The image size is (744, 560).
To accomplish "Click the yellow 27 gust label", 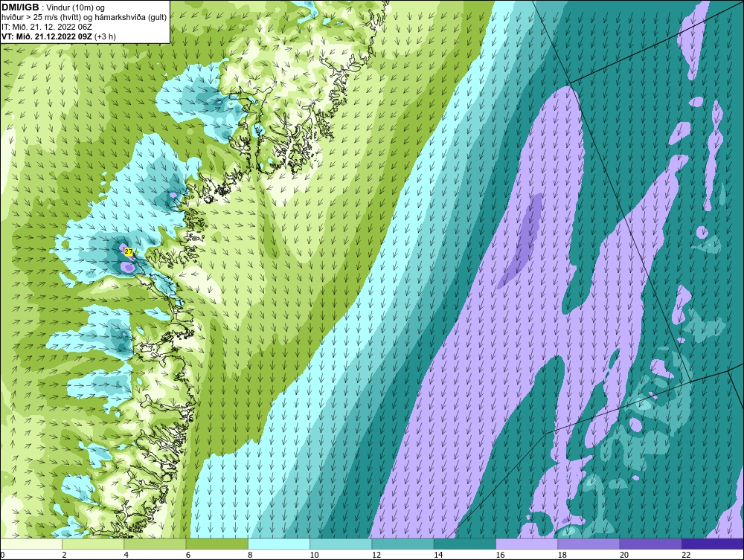I will click(x=129, y=252).
